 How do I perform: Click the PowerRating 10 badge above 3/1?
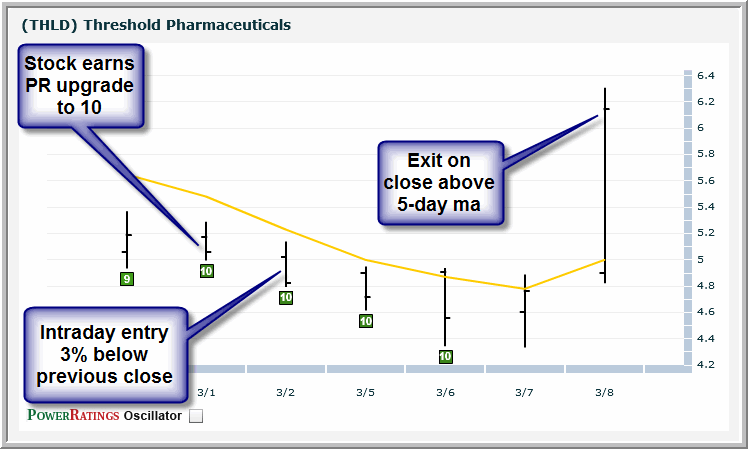tap(206, 271)
